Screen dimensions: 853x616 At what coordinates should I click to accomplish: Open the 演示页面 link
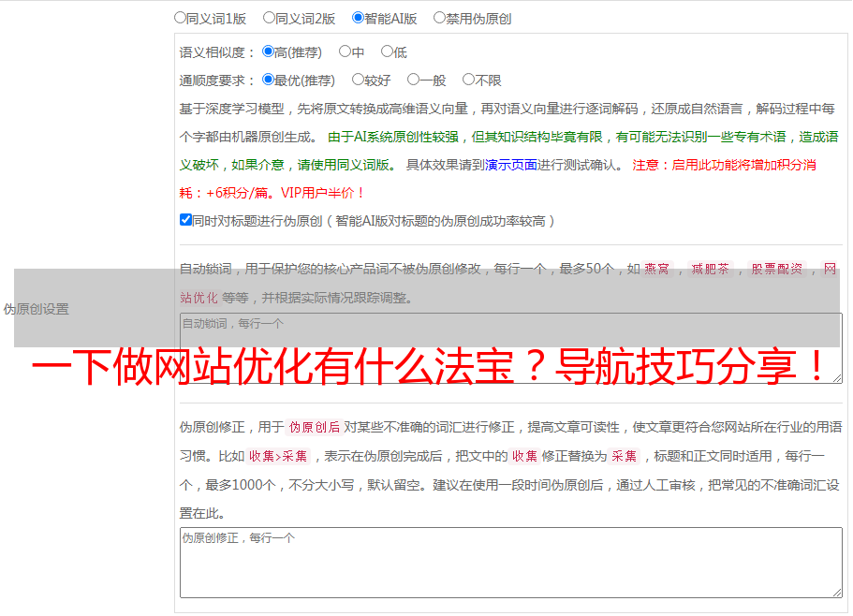pos(511,165)
